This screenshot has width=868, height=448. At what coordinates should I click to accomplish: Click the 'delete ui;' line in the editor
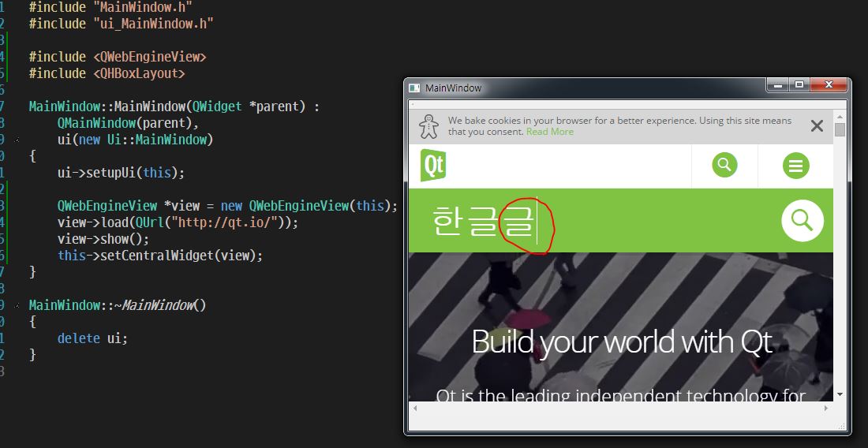[92, 338]
